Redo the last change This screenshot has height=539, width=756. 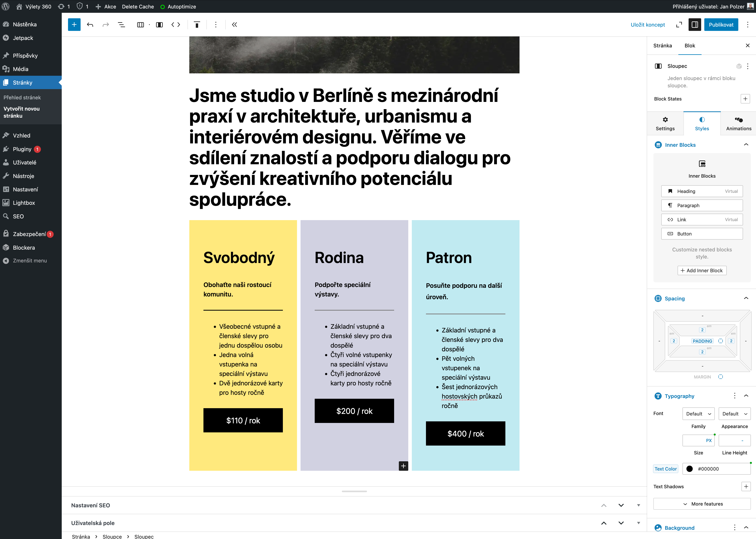pos(106,25)
